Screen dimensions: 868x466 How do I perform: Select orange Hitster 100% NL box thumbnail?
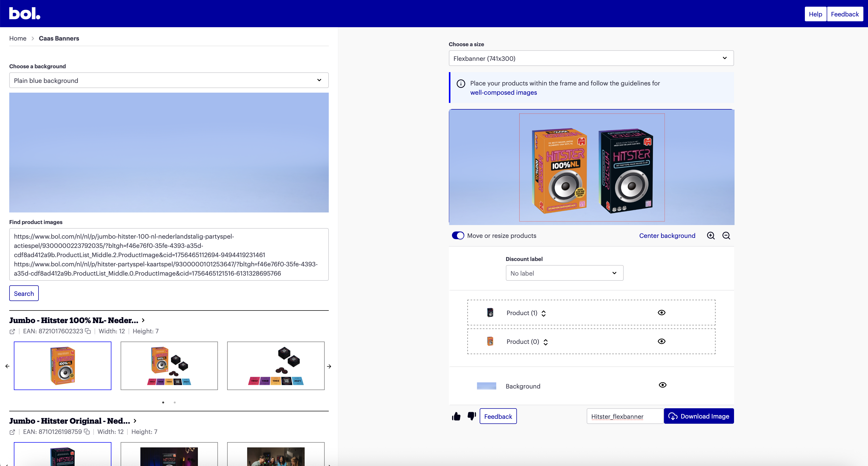click(x=63, y=366)
